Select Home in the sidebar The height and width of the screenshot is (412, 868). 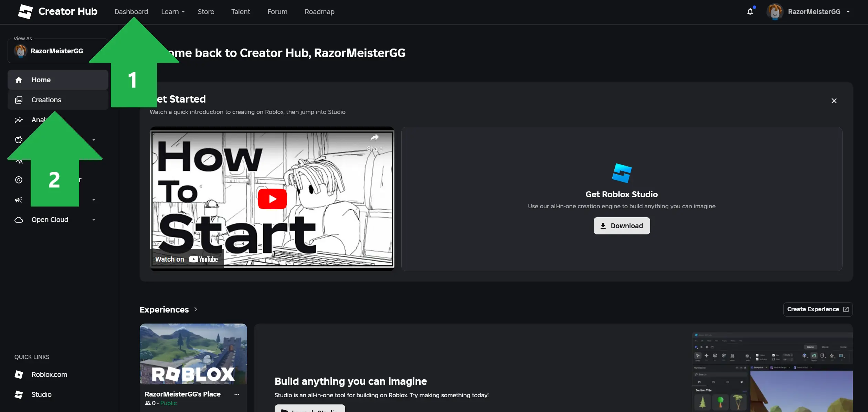58,80
